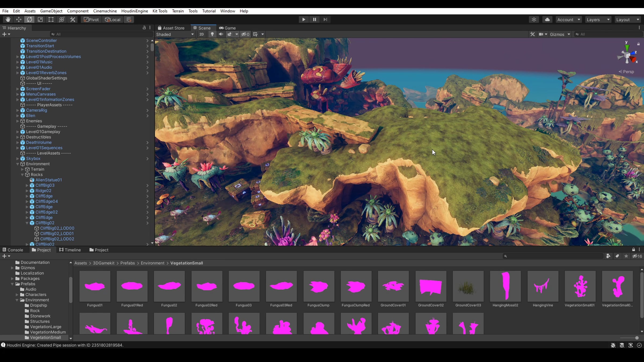
Task: Expand the Level01Music object
Action: [18, 62]
